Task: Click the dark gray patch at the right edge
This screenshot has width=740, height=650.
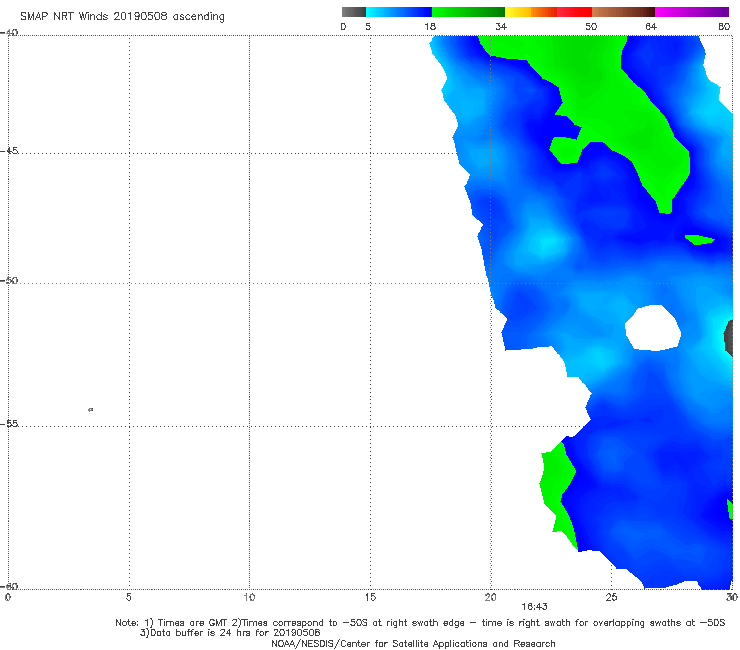Action: [729, 338]
